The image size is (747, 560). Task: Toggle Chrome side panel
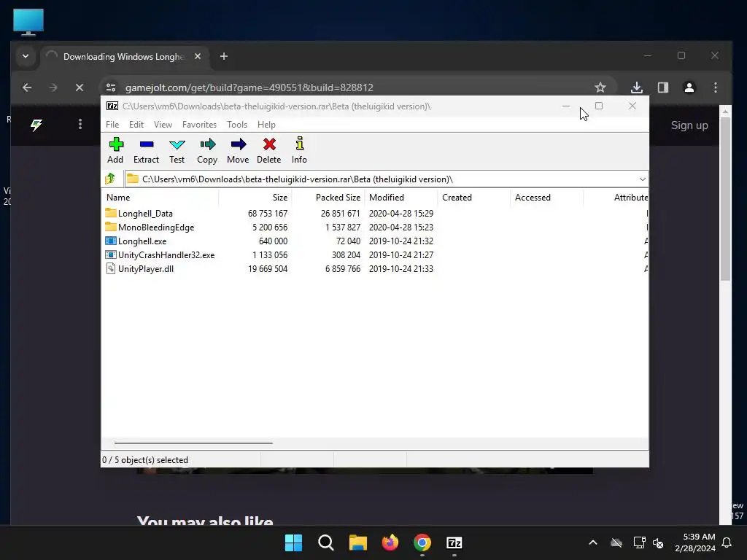[663, 87]
